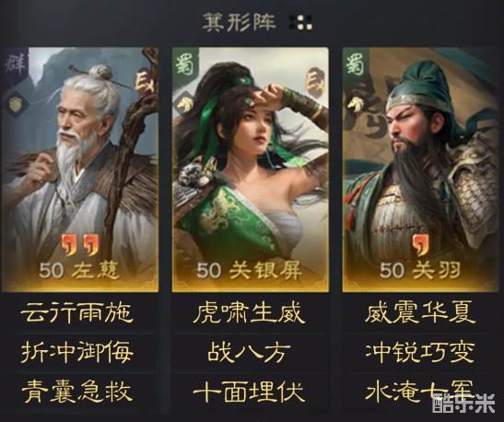Click the 箕形阵 formation title
Screen dimensions: 504x422
pos(240,22)
